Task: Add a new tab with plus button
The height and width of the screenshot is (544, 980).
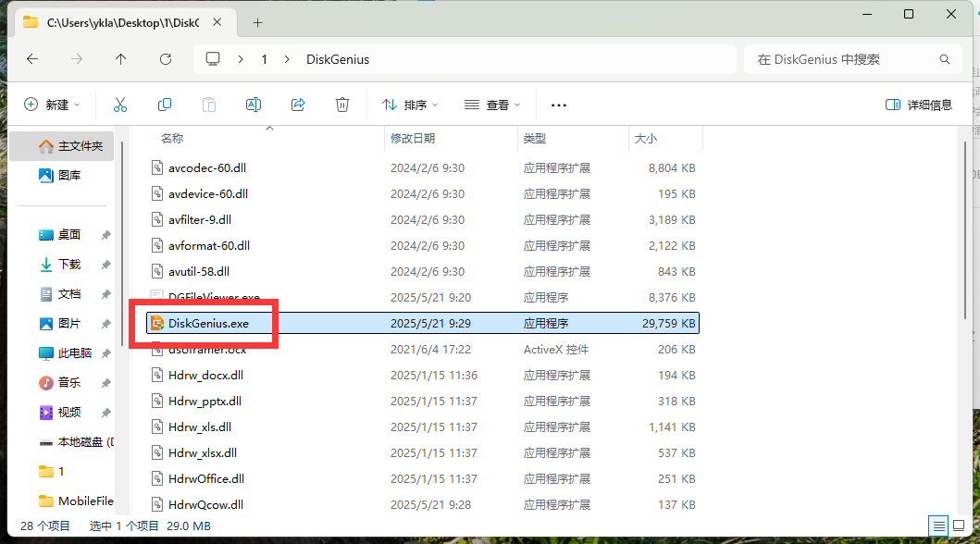Action: click(257, 23)
